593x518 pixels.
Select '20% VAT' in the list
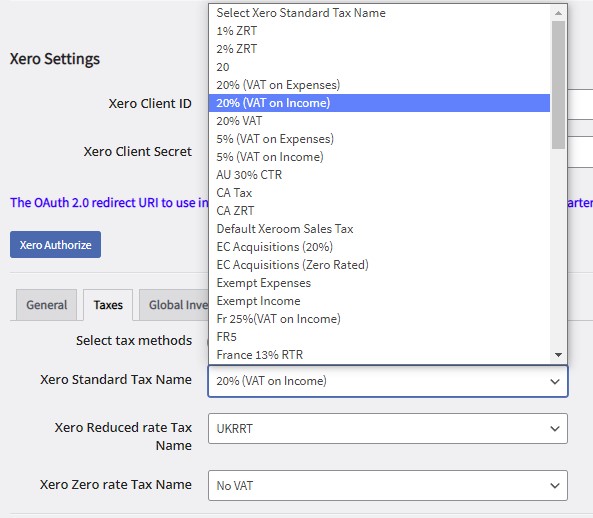[x=379, y=121]
